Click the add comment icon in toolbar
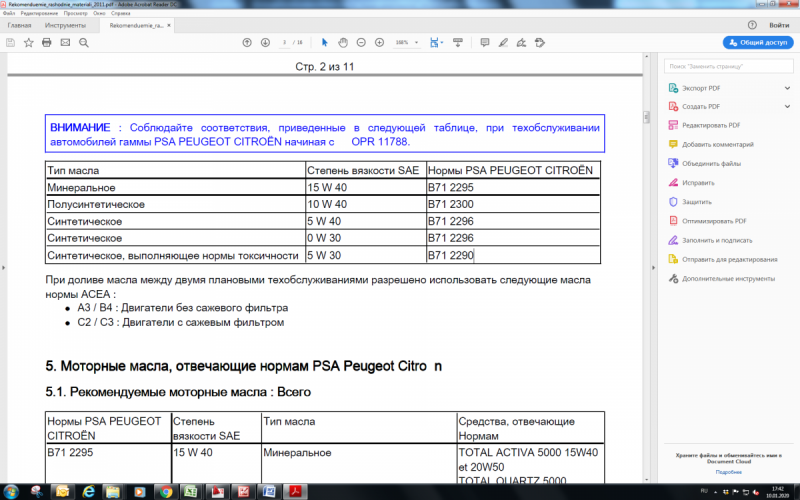 [484, 43]
